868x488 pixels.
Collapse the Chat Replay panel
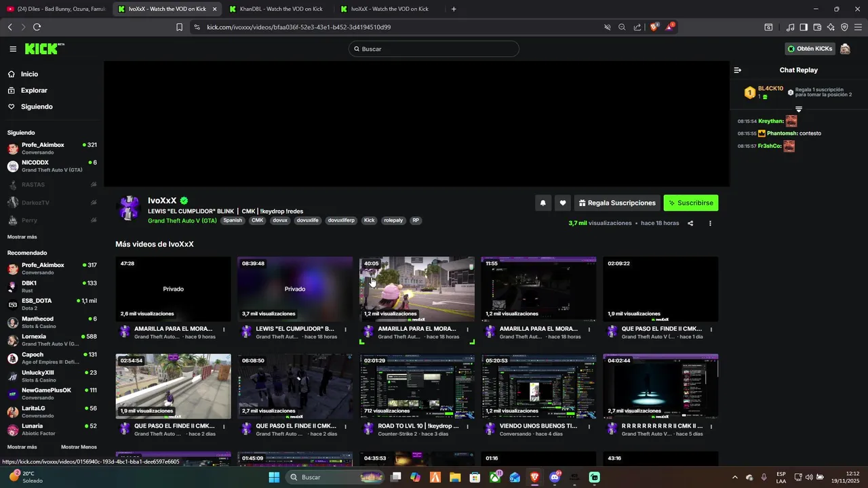738,70
